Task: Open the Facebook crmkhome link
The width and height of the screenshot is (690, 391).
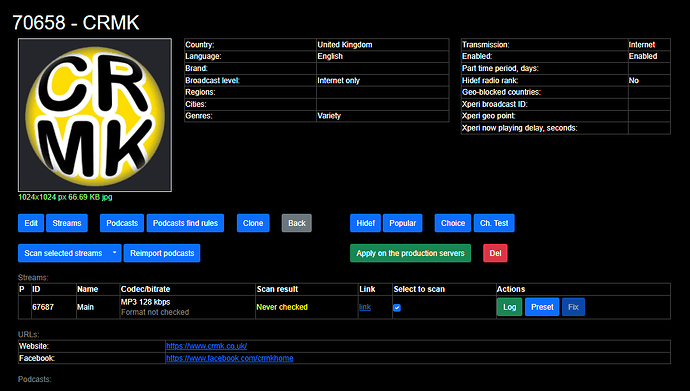Action: click(230, 358)
